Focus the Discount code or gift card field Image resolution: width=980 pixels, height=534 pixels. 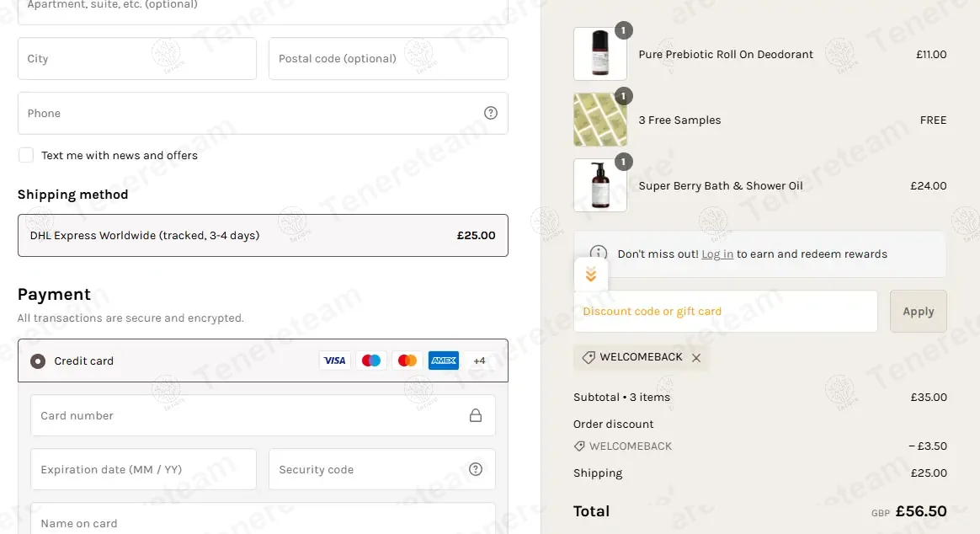[x=725, y=312]
